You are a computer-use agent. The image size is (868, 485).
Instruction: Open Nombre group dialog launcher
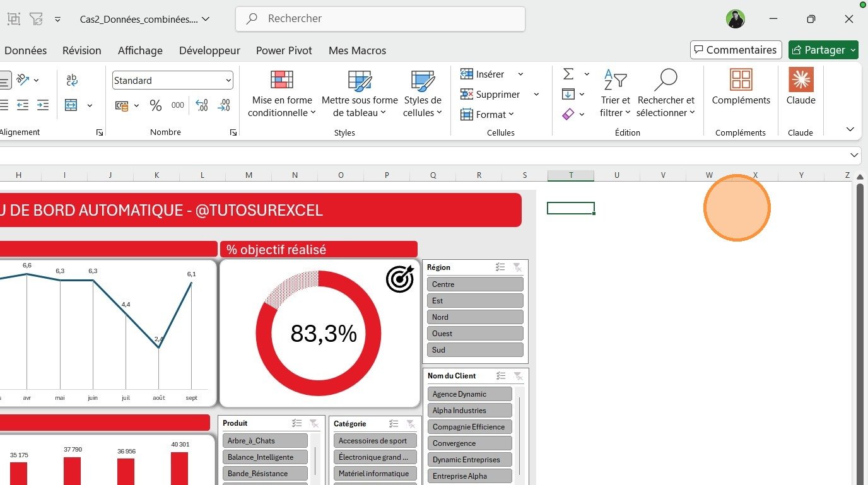[x=233, y=132]
